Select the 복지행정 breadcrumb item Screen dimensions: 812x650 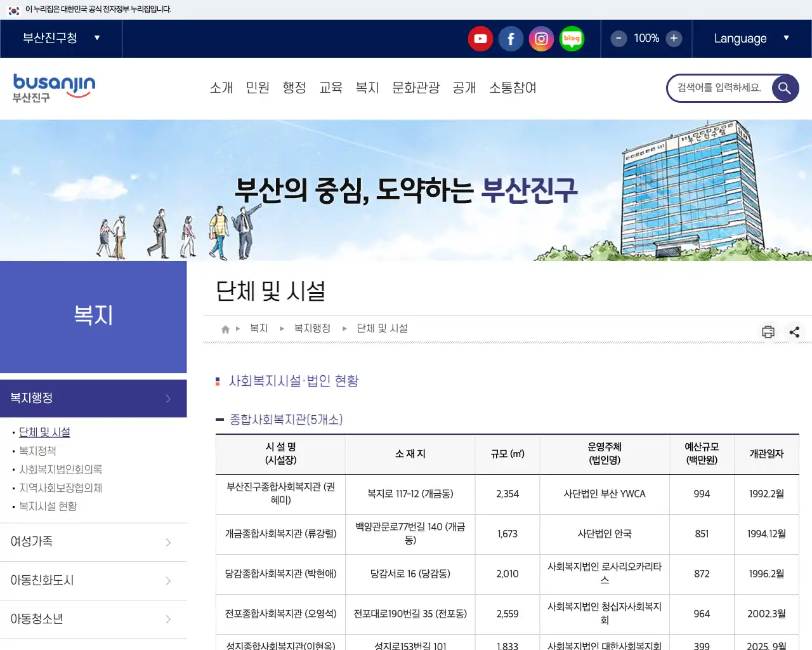311,328
